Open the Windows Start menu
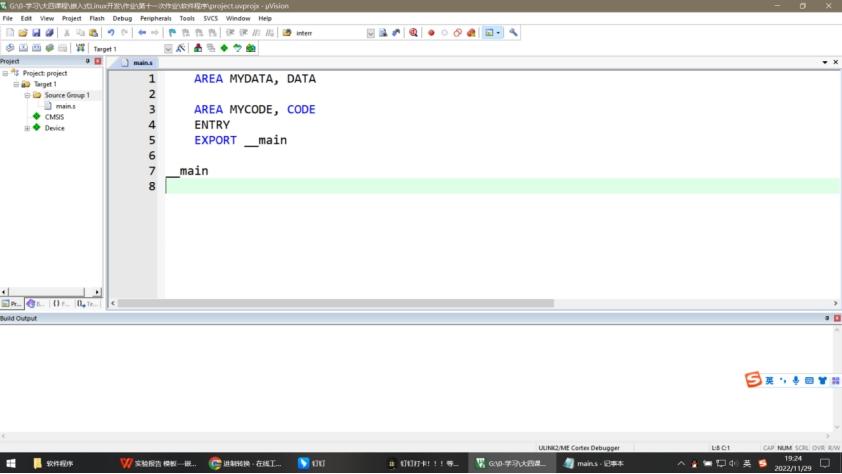Viewport: 842px width, 474px height. tap(11, 463)
